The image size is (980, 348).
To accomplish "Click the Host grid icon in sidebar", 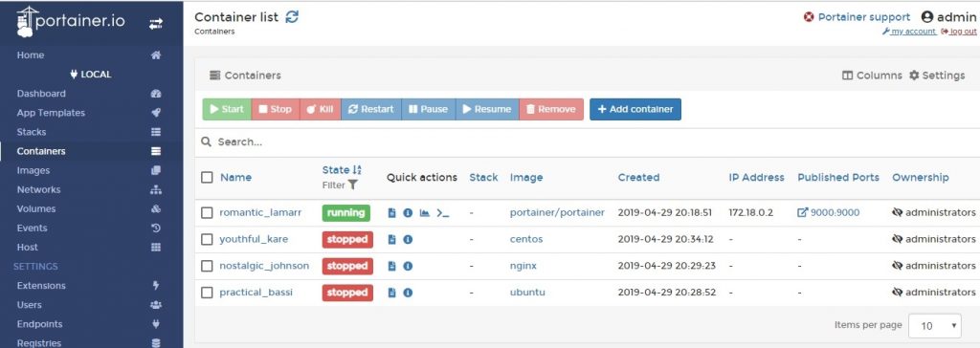I will coord(156,248).
